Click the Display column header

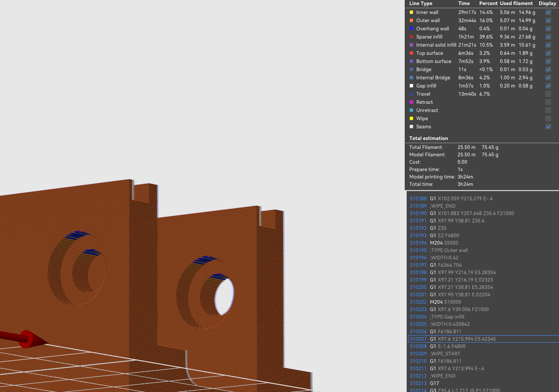coord(547,3)
